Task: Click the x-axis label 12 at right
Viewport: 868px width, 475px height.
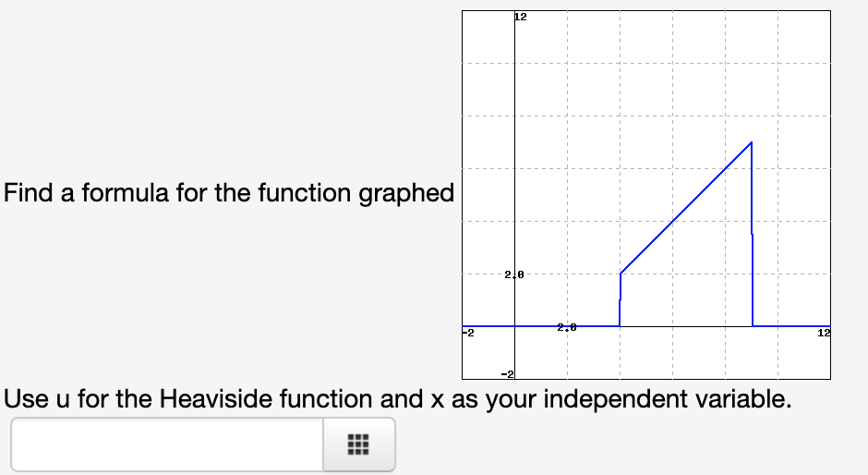Action: coord(824,333)
